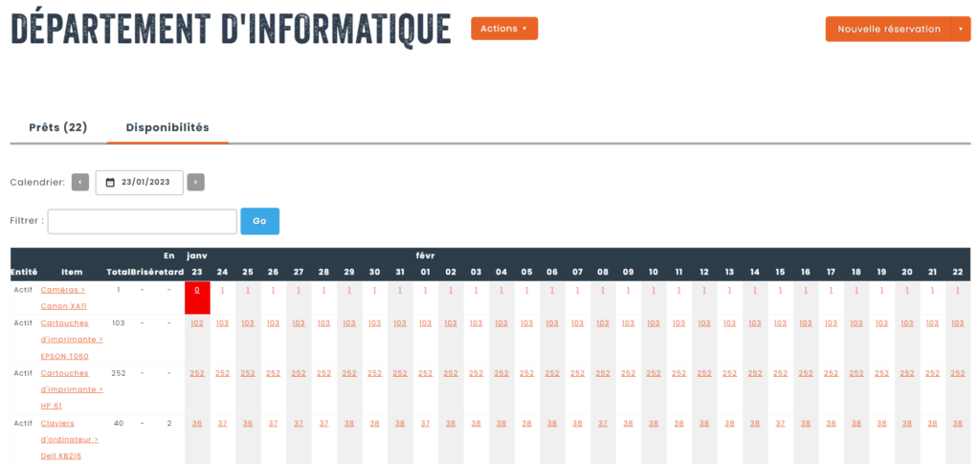This screenshot has height=464, width=980.
Task: Click Canon XA11 availability on the 24th
Action: click(222, 290)
